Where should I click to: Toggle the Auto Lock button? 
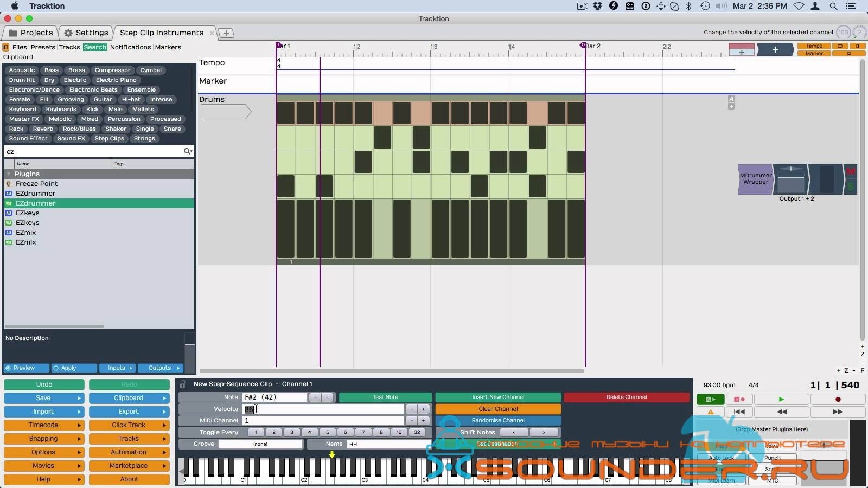click(x=722, y=458)
